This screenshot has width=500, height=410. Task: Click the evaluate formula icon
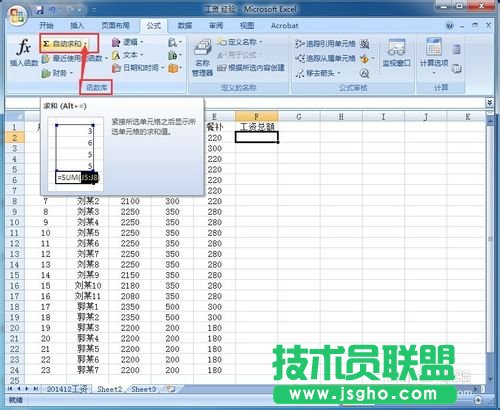364,73
